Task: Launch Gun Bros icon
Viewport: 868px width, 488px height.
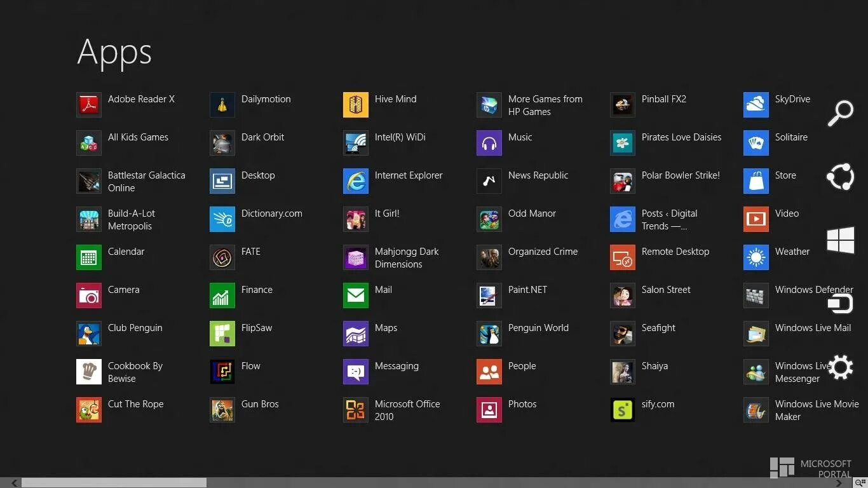Action: (222, 410)
